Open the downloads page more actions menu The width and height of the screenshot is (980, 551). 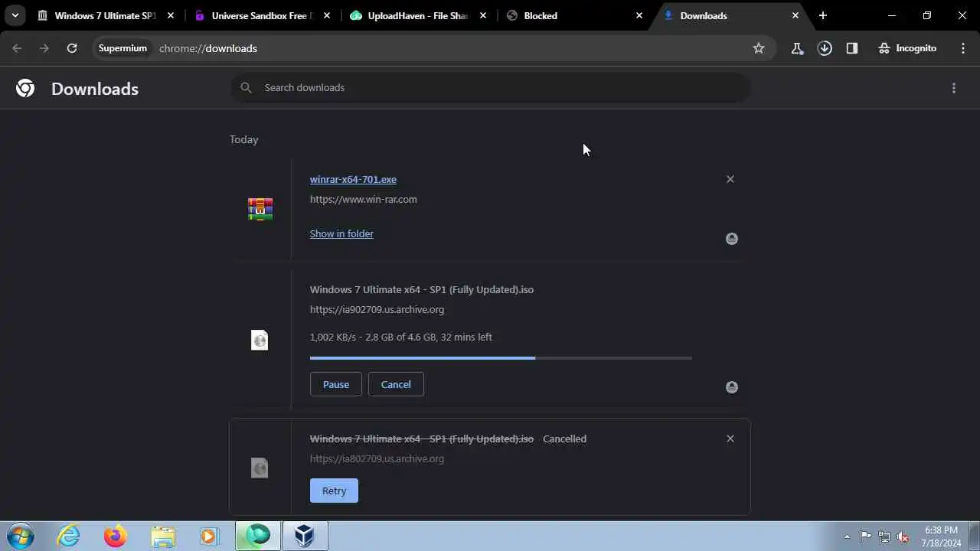click(954, 88)
